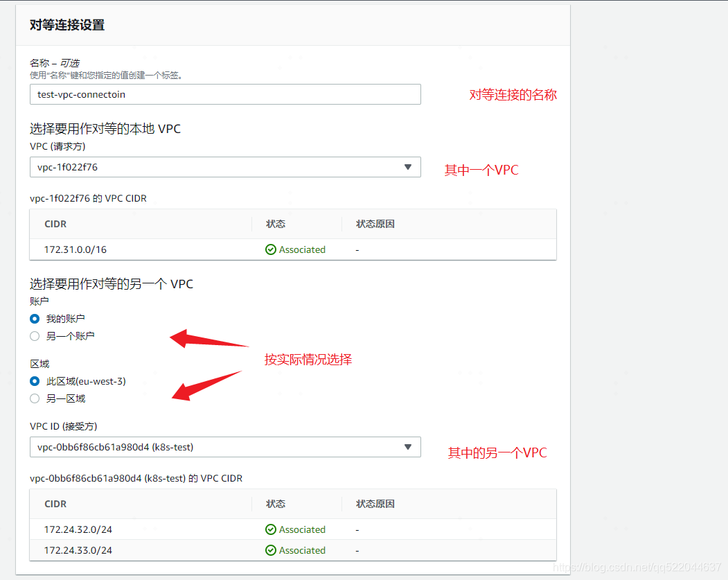Click the dropdown arrow on VPC ID (接受方) selector
The height and width of the screenshot is (580, 728).
(408, 447)
